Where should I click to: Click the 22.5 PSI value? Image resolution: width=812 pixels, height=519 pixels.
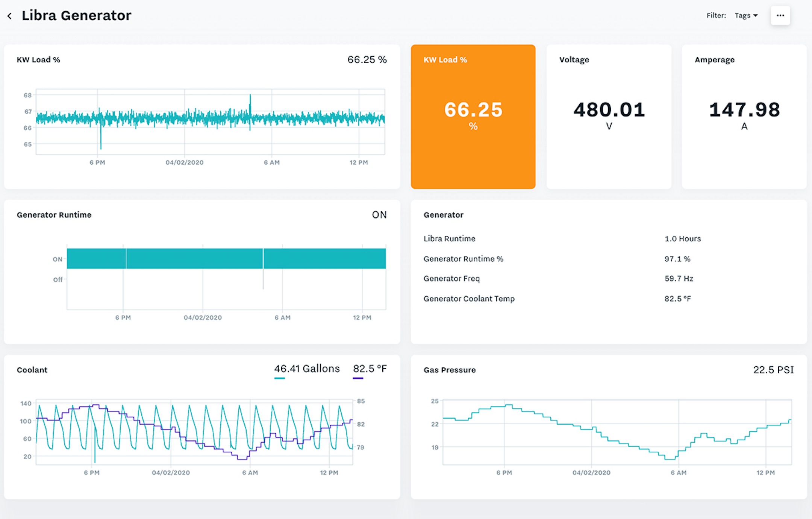774,370
